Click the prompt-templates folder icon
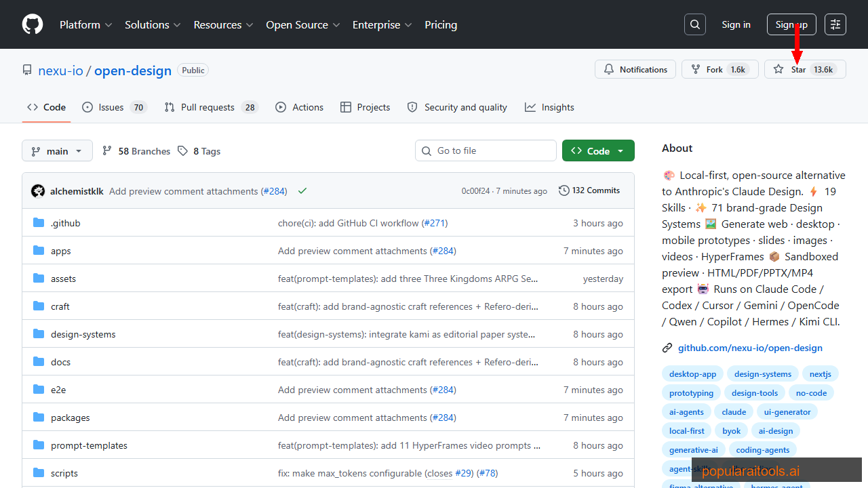 39,445
